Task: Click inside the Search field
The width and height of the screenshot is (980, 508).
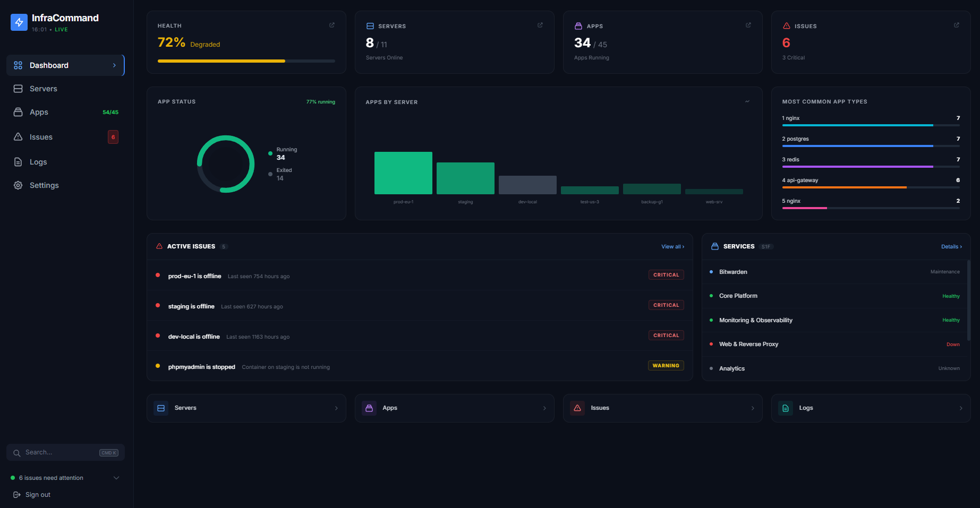Action: 58,452
